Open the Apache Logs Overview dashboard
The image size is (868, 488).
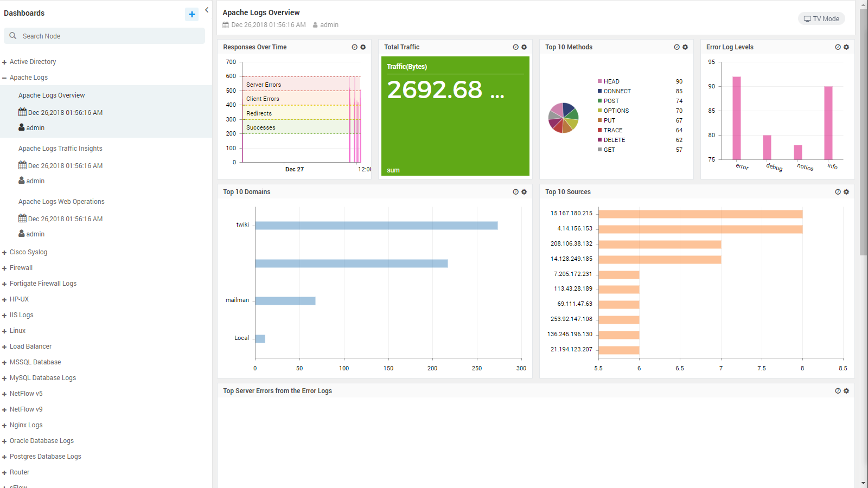[x=52, y=95]
